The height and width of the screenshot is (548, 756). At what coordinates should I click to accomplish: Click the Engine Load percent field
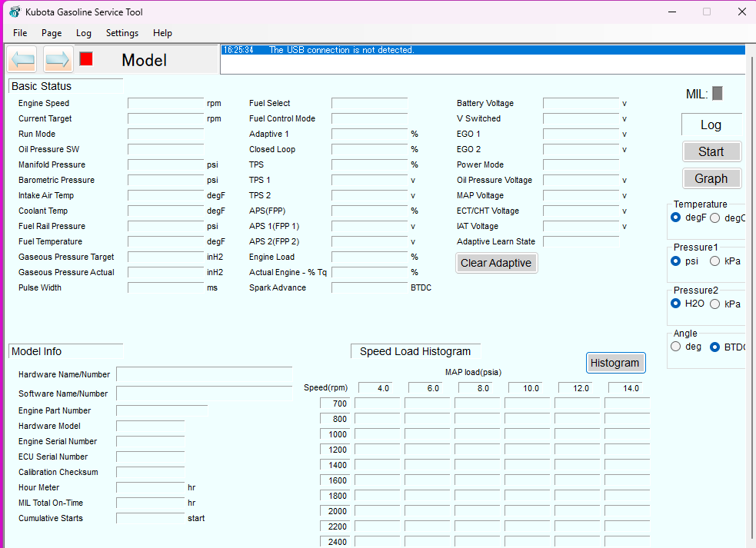369,257
